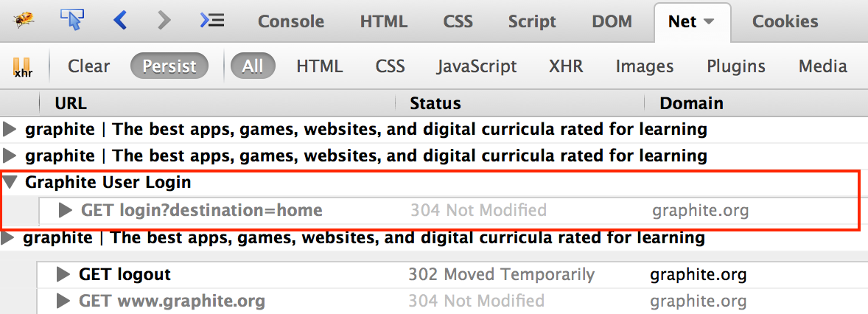
Task: Open the Script tab
Action: [x=532, y=21]
